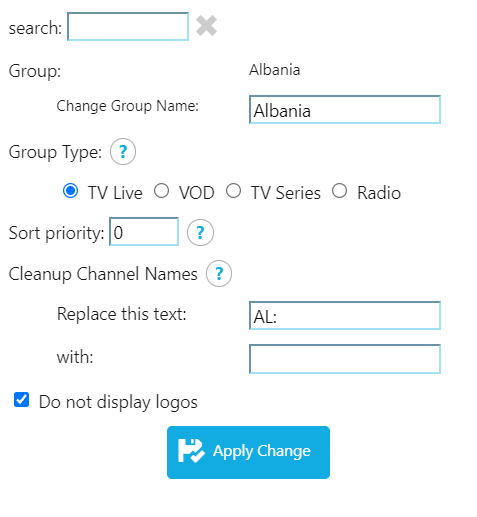The width and height of the screenshot is (477, 517).
Task: Open the Sort priority help icon
Action: 200,233
